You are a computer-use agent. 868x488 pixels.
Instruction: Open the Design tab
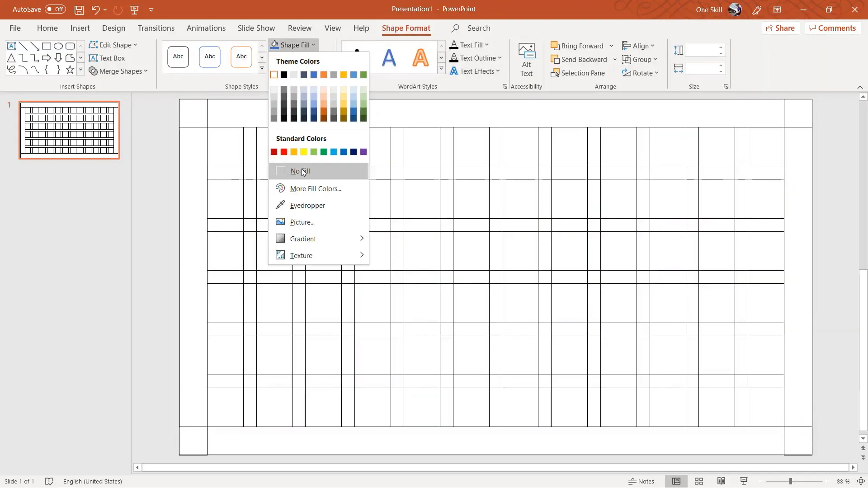113,28
